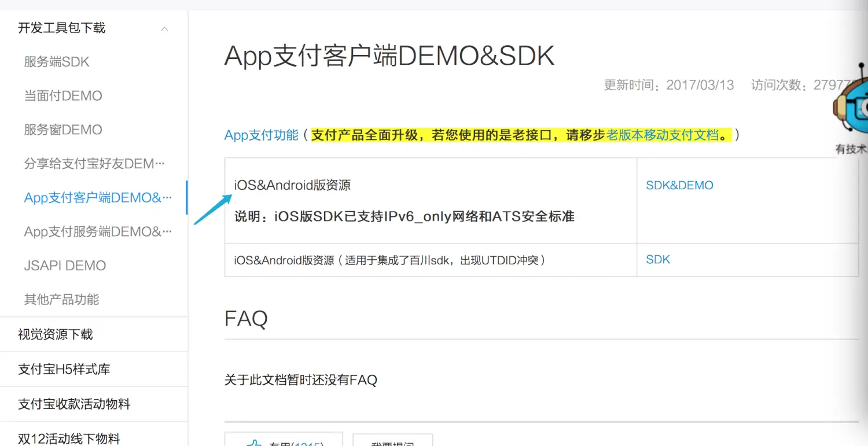Click the 说明：iOS版SDK已支持IPv6_only text
Screen dimensions: 868x446
(404, 217)
